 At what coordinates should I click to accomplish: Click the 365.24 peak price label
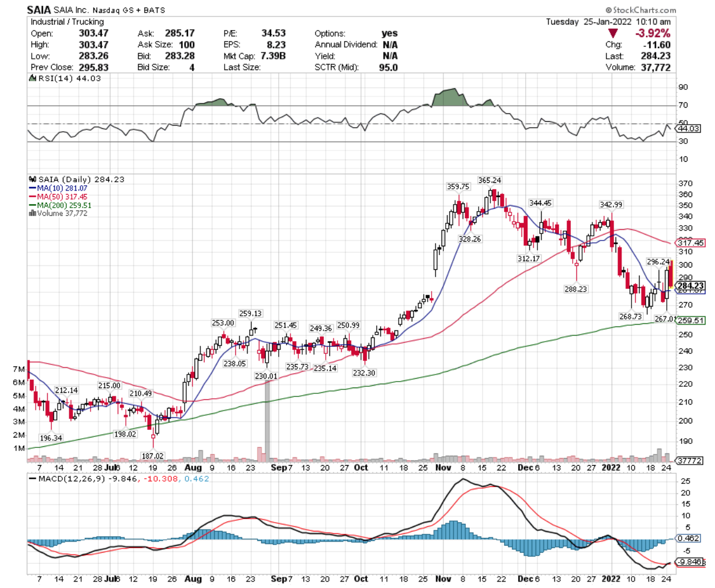tap(490, 181)
